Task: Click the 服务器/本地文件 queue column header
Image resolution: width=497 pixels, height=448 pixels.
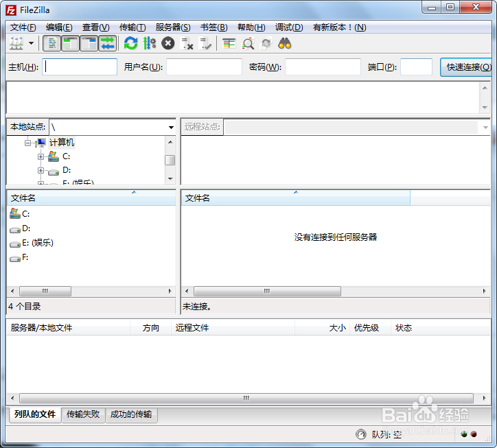Action: pos(68,328)
